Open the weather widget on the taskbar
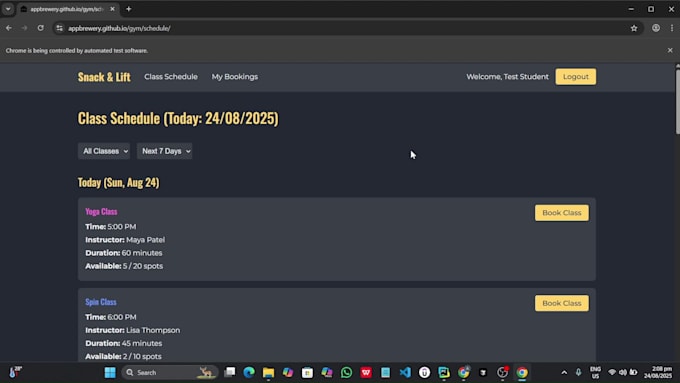Viewport: 680px width, 383px height. click(15, 372)
